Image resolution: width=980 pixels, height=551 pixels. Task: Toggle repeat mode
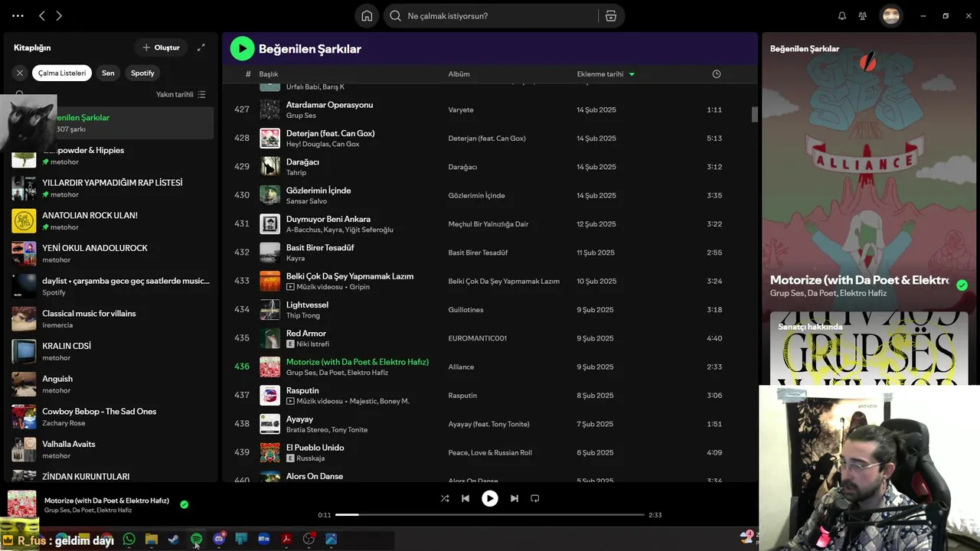click(535, 498)
